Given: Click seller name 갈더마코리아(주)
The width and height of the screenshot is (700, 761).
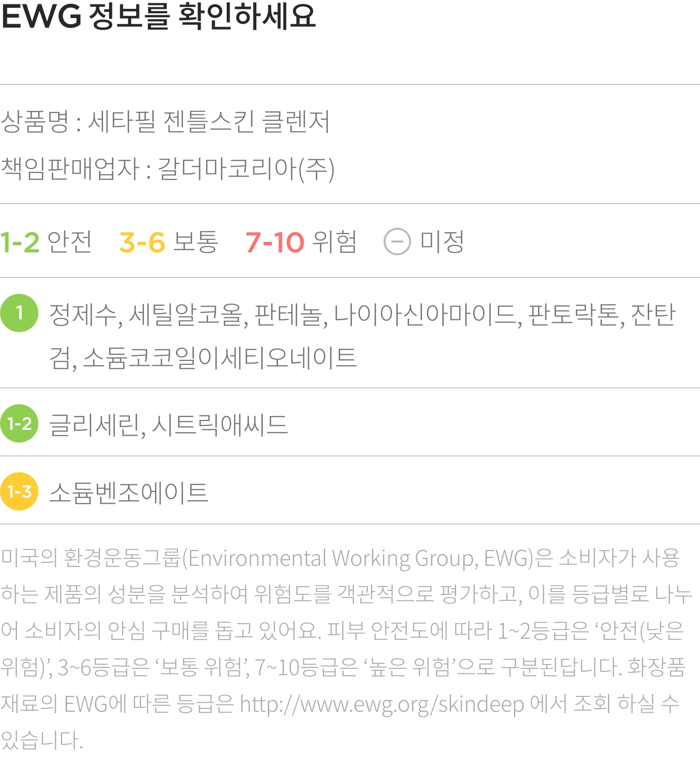Looking at the screenshot, I should coord(246,169).
